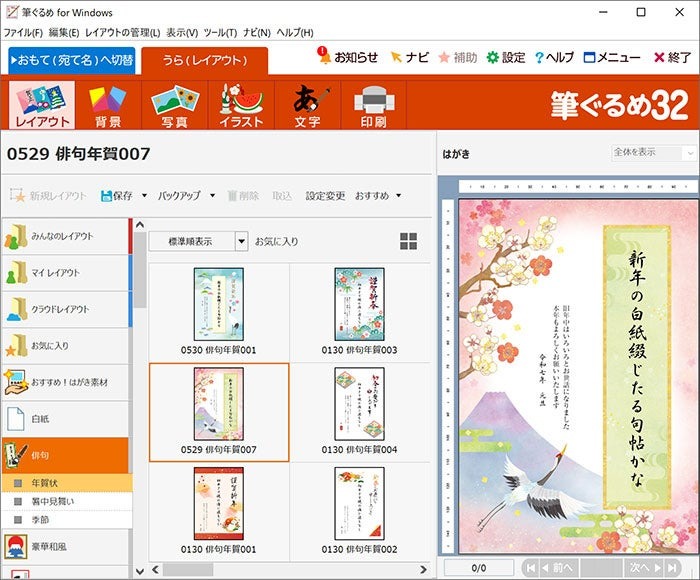Select みんなのレイアウト in sidebar
This screenshot has height=580, width=700.
tap(65, 236)
